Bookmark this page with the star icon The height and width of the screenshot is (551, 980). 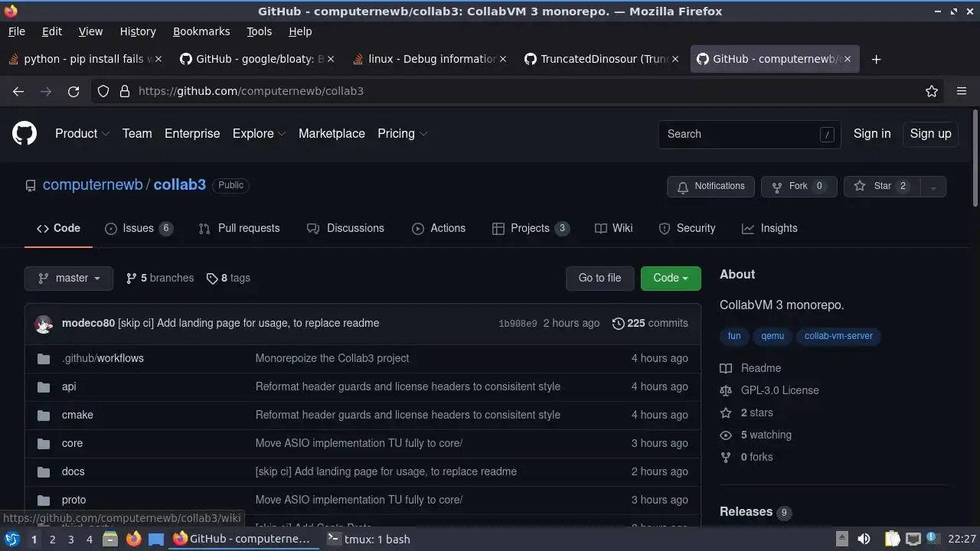pyautogui.click(x=932, y=91)
